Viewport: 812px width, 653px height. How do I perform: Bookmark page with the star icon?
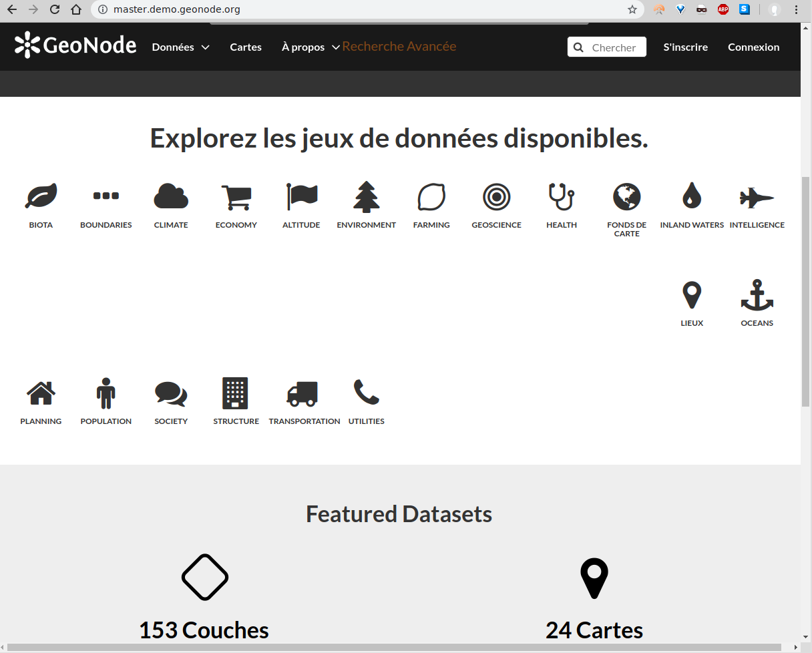point(632,9)
